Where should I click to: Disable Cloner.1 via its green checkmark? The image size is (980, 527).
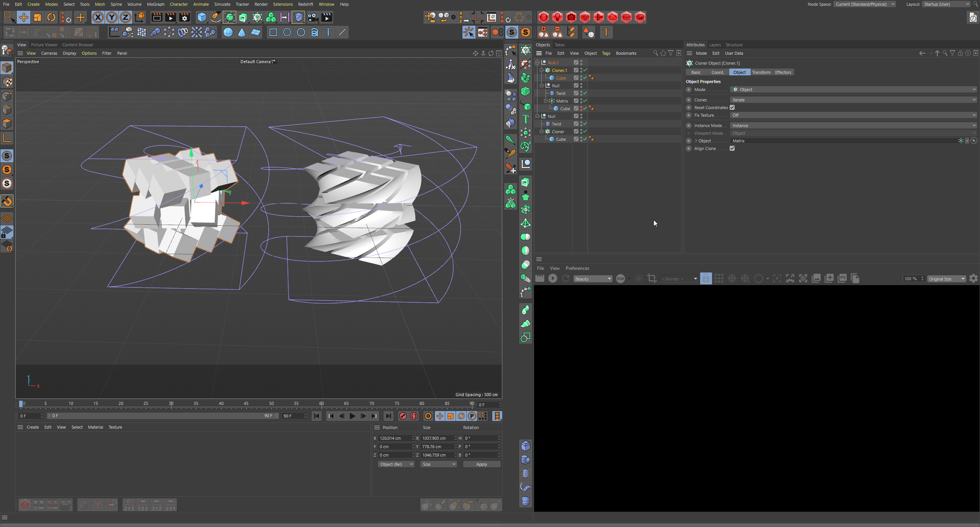point(585,70)
